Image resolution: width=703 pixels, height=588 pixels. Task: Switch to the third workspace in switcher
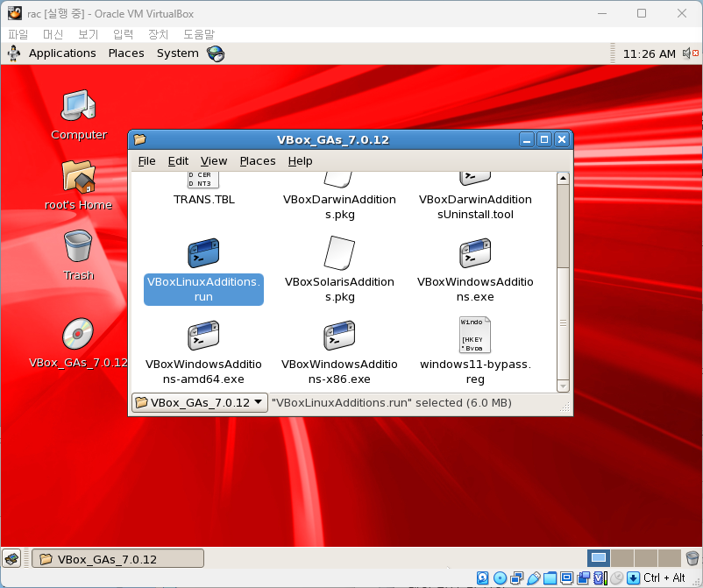click(x=646, y=558)
